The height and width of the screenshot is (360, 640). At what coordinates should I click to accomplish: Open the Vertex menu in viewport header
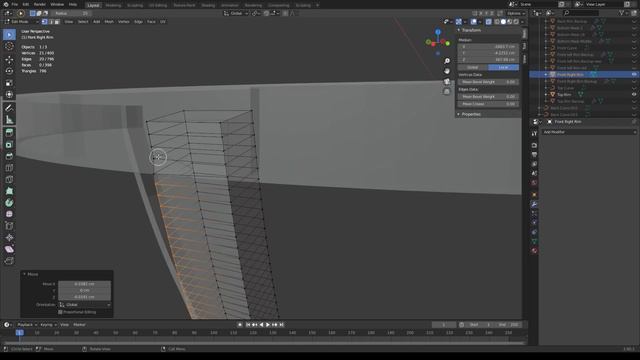(123, 22)
